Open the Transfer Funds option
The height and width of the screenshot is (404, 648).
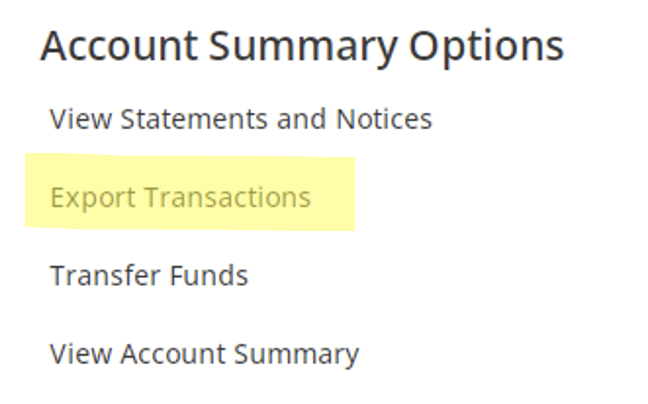click(148, 275)
